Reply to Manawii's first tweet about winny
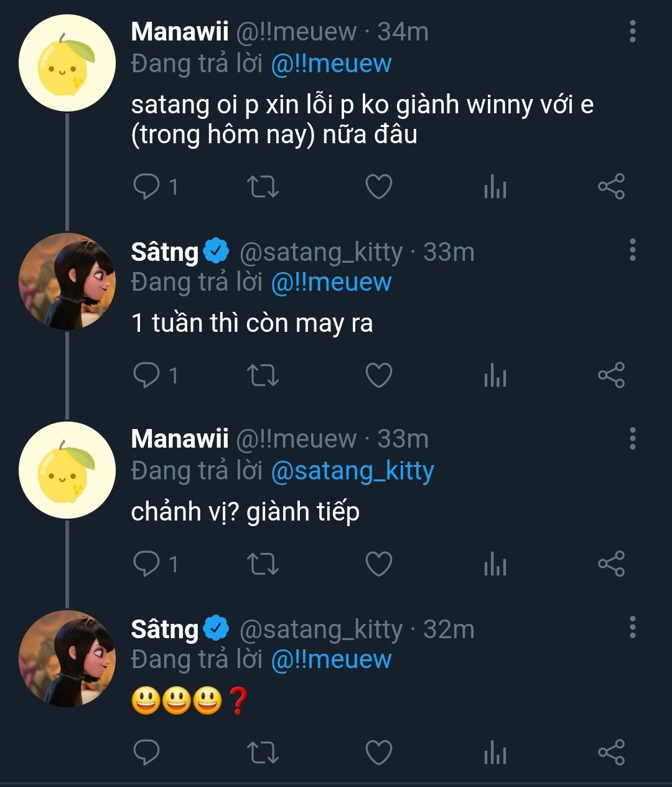672x787 pixels. (x=147, y=187)
